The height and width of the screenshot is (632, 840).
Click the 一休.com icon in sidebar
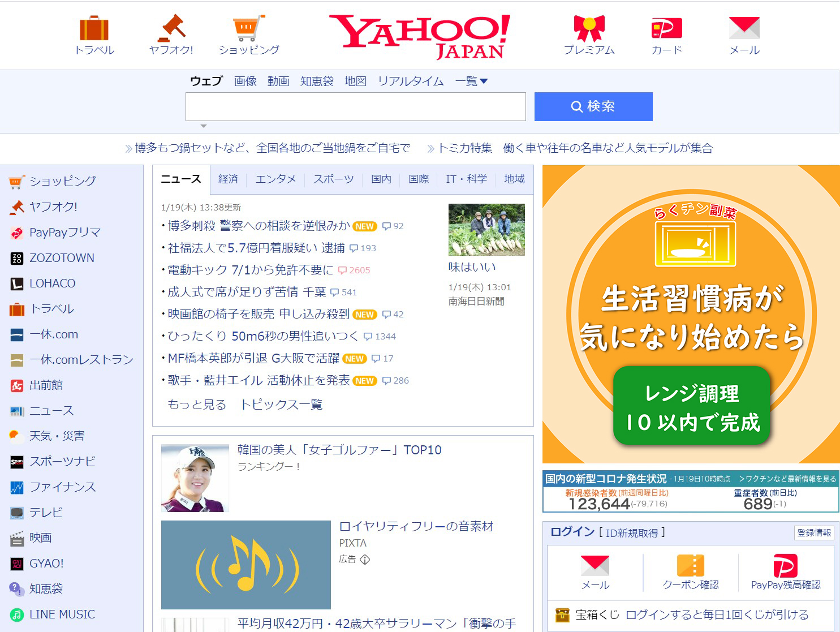pyautogui.click(x=17, y=335)
